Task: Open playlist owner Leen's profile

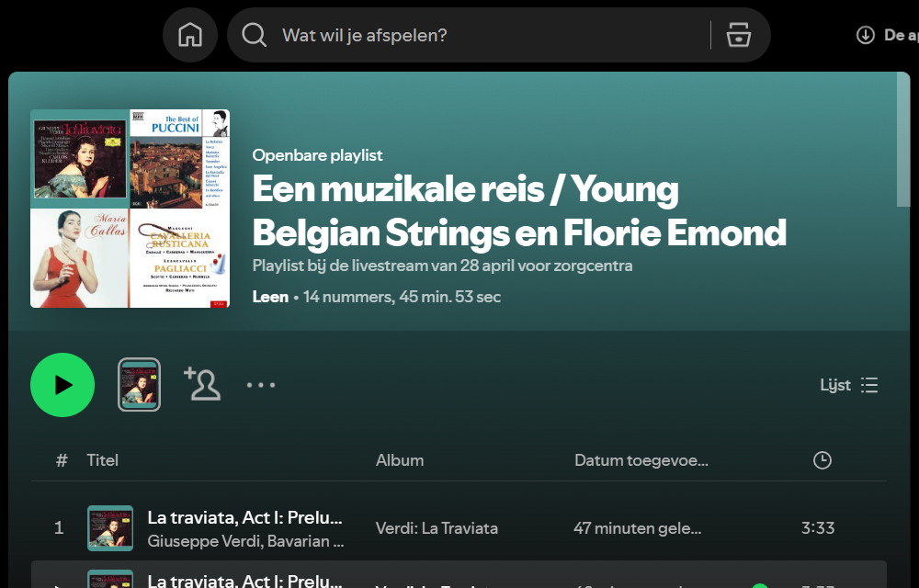Action: 270,297
